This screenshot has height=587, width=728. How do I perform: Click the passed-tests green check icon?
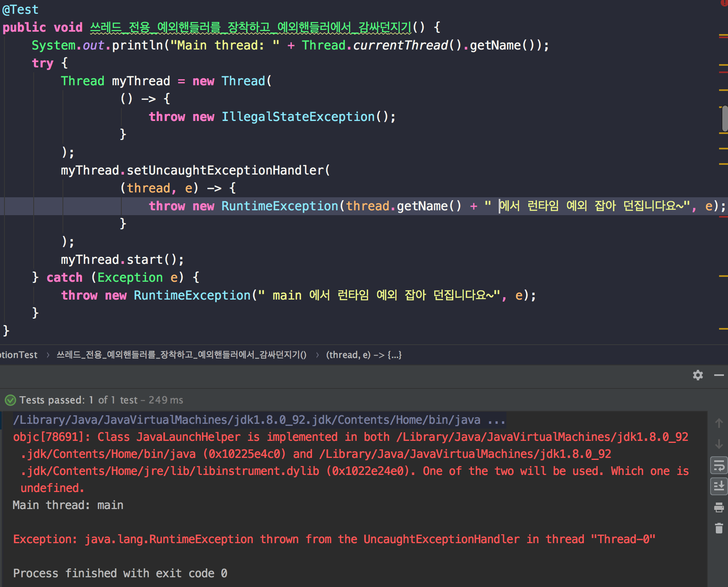(x=11, y=400)
